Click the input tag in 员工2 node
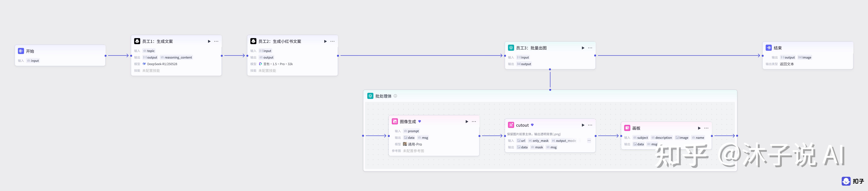This screenshot has width=868, height=191. [266, 51]
